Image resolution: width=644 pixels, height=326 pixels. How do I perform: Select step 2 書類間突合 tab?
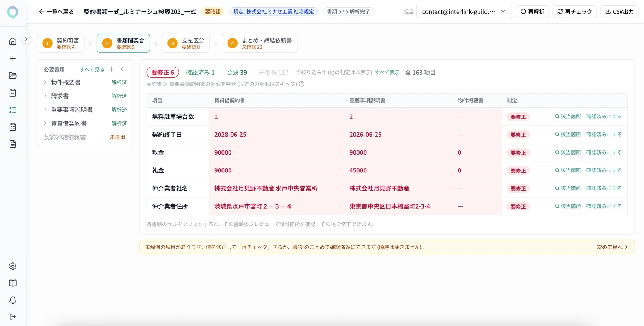click(123, 43)
